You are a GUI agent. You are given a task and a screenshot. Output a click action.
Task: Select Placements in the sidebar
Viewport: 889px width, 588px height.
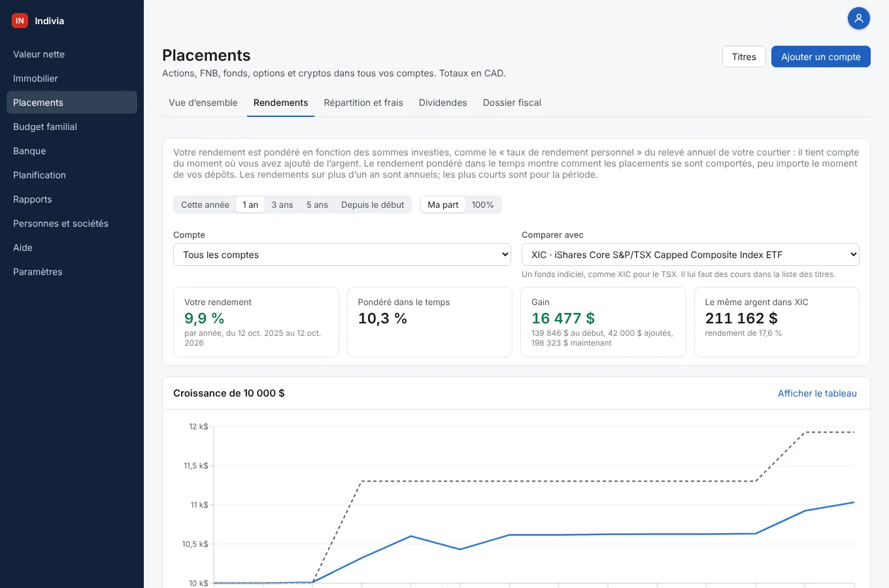coord(72,103)
